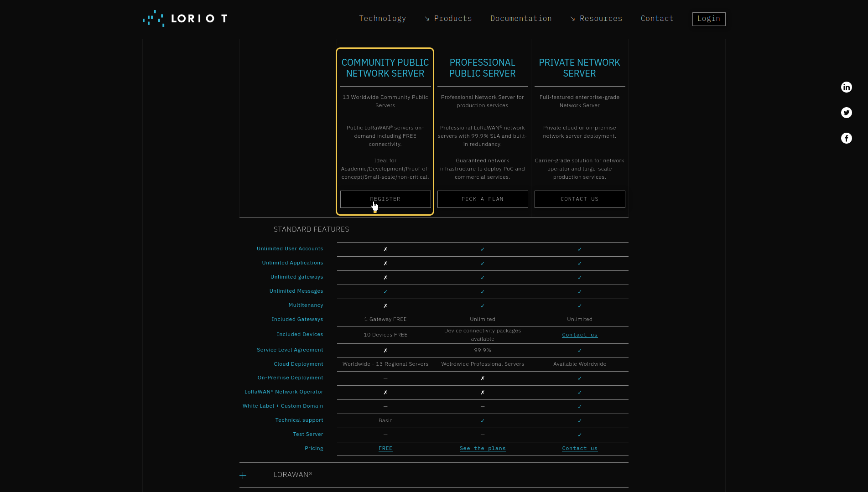
Task: Click Professional Network Server for production text
Action: 483,102
